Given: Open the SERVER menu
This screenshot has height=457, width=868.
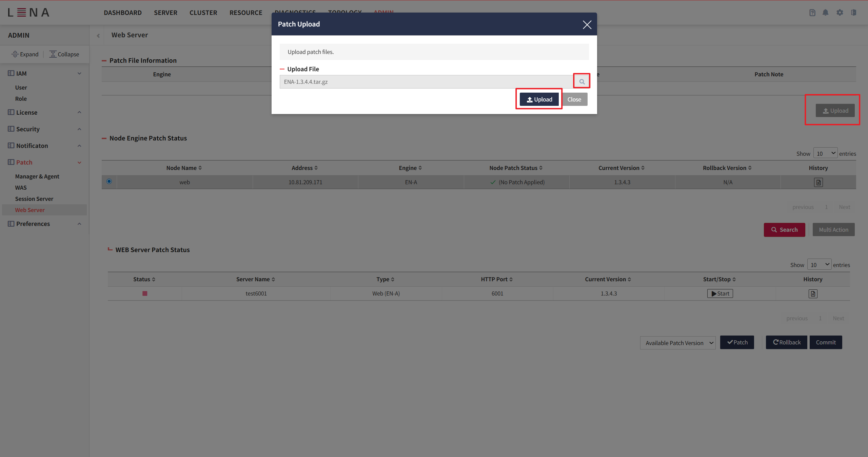Looking at the screenshot, I should [165, 13].
